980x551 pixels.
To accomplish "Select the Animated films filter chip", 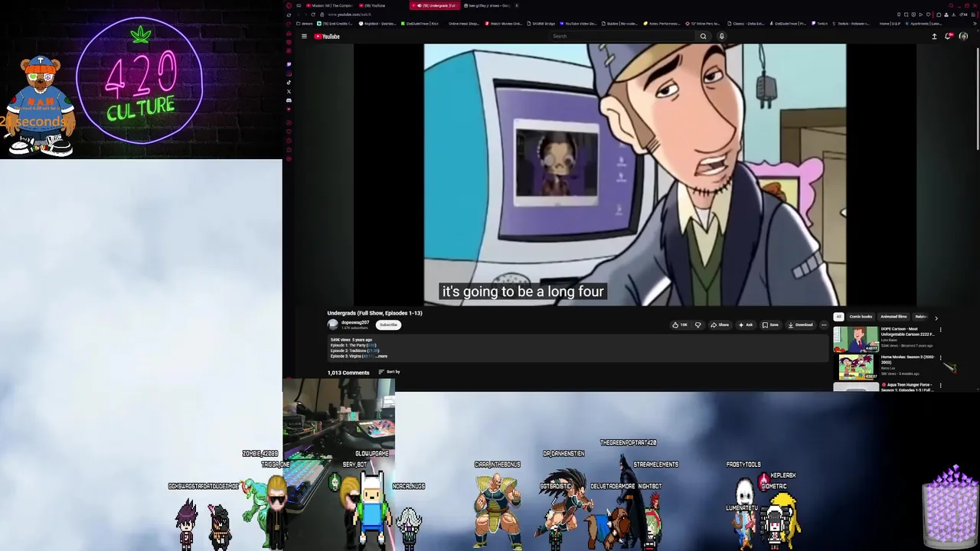I will pos(893,317).
